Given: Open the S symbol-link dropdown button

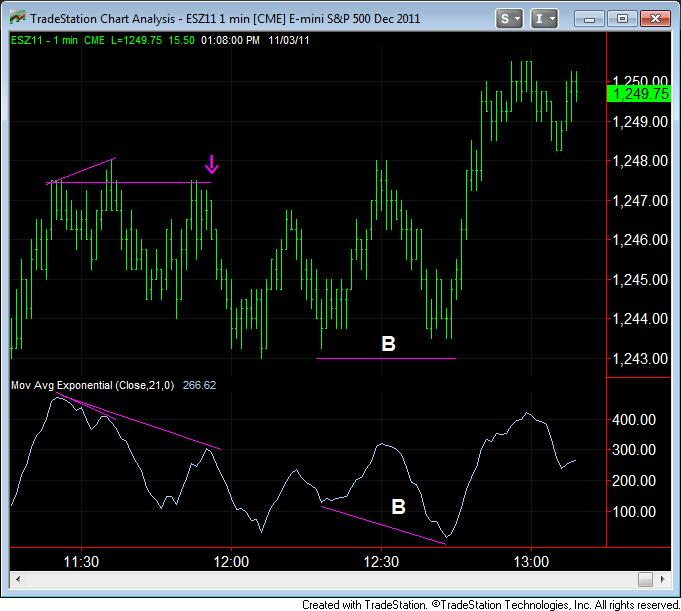Looking at the screenshot, I should 509,19.
